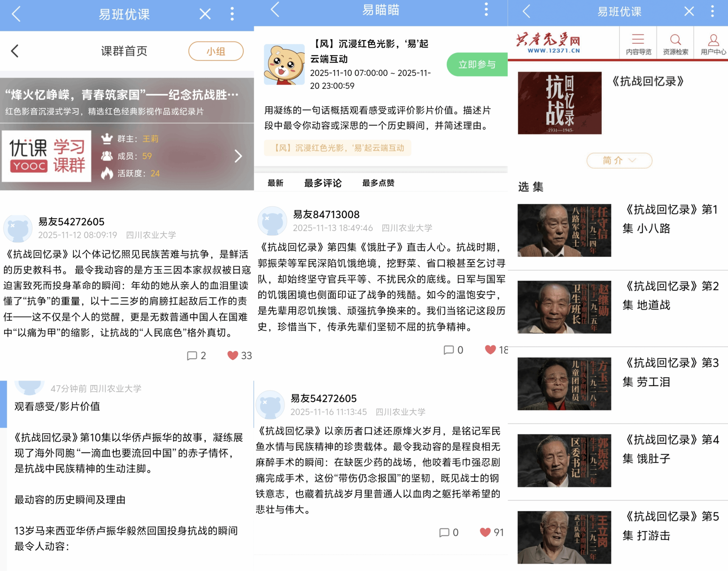The width and height of the screenshot is (728, 571).
Task: Click the mascot bear activity avatar
Action: [x=284, y=64]
